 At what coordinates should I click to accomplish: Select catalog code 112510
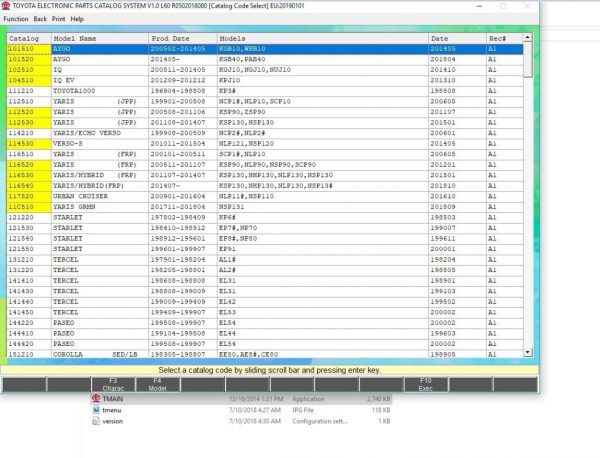click(29, 101)
